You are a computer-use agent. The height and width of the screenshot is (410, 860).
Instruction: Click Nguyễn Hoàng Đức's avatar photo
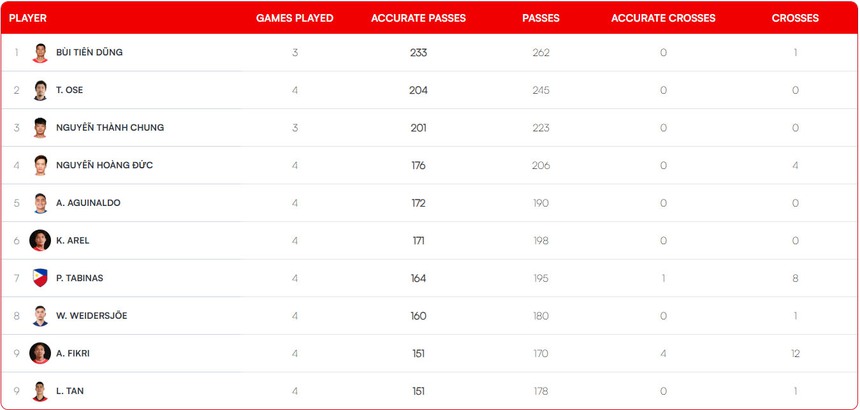click(40, 165)
